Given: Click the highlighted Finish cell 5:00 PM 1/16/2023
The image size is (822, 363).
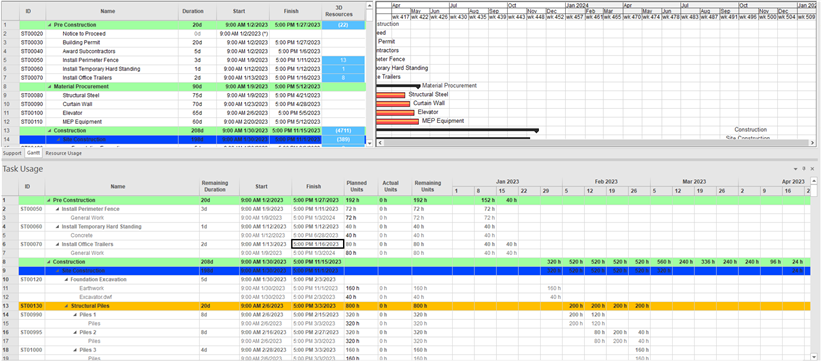Looking at the screenshot, I should [317, 244].
